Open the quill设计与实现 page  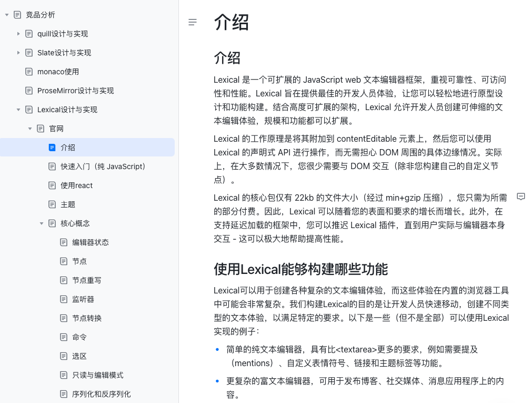tap(63, 34)
